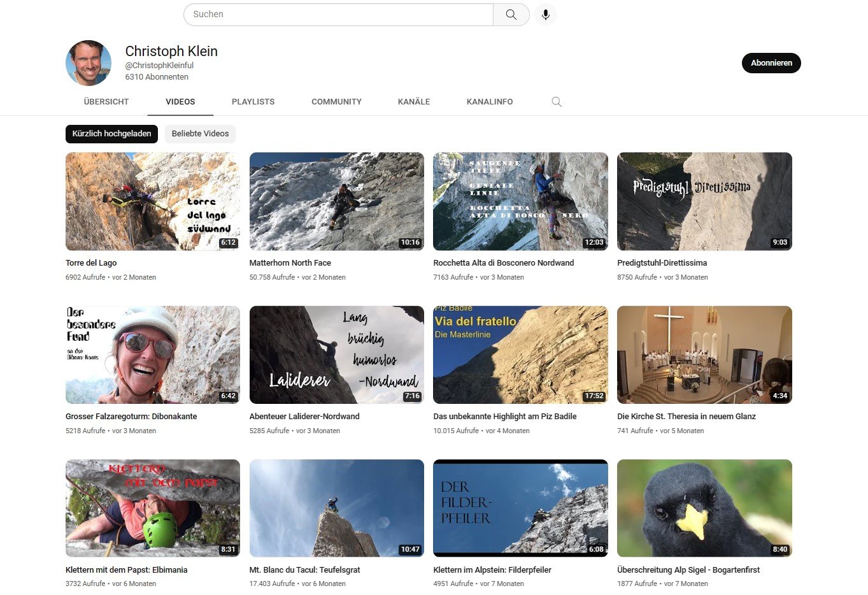868x595 pixels.
Task: Play the Torre del Lago video thumbnail
Action: tap(153, 201)
